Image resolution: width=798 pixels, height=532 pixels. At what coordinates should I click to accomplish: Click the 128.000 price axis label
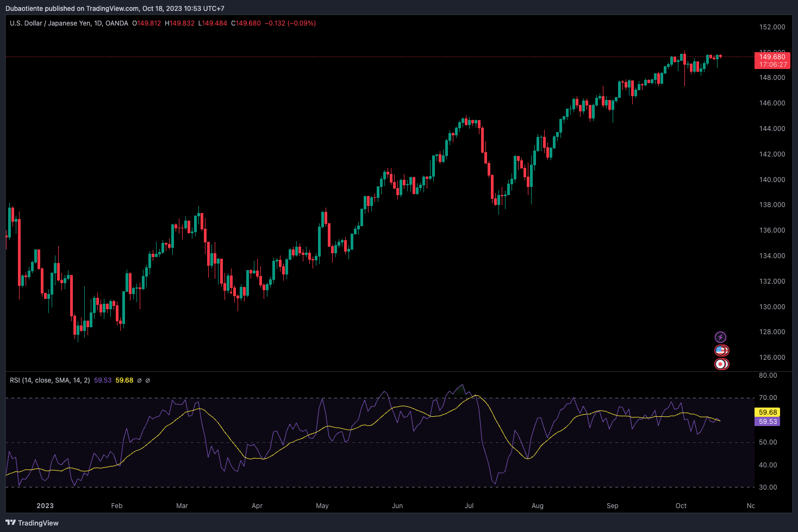(772, 332)
